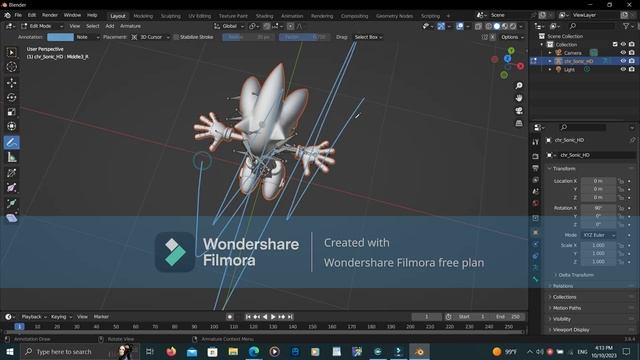Select the Rotate tool
This screenshot has height=360, width=640.
point(11,97)
